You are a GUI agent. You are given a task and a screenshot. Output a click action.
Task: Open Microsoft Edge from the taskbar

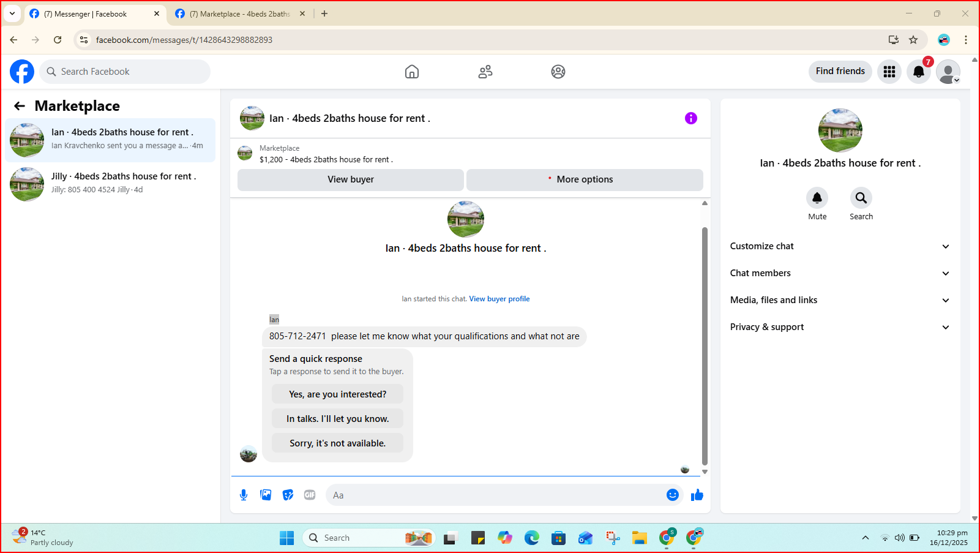pyautogui.click(x=531, y=538)
